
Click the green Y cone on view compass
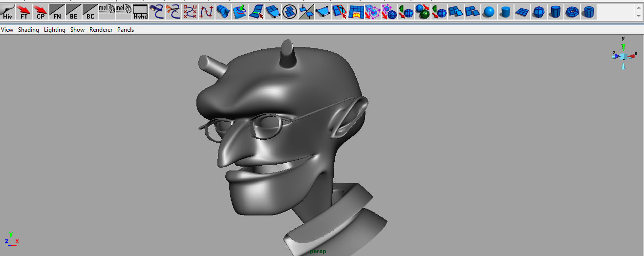623,47
